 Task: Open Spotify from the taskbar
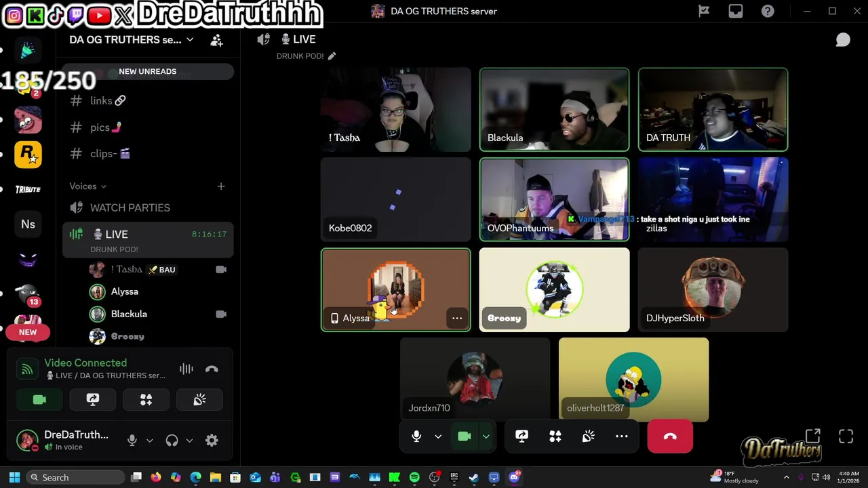click(414, 477)
